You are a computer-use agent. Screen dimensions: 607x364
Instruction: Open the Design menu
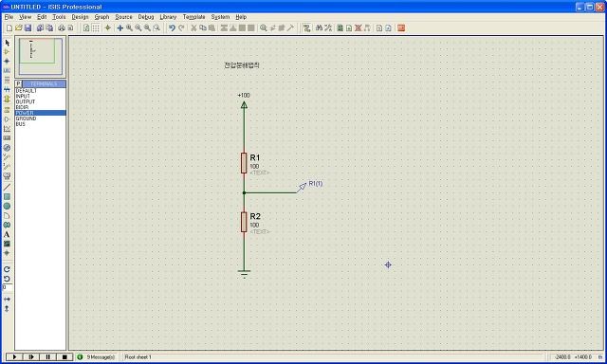coord(80,17)
